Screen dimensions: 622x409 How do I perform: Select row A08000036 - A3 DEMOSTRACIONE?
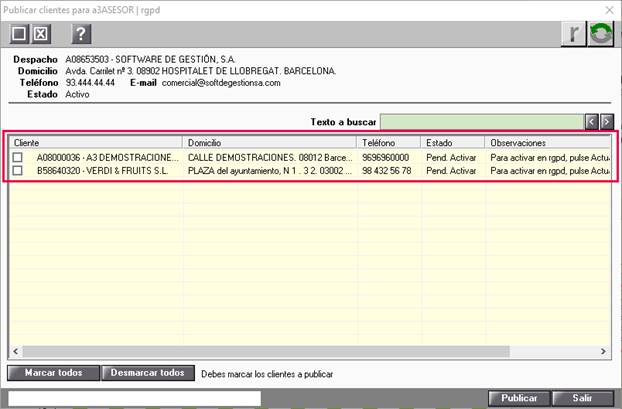(x=310, y=157)
